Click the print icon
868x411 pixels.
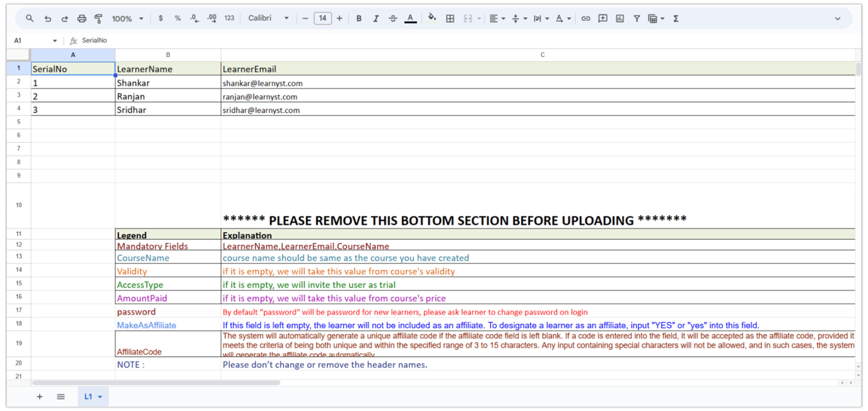tap(81, 18)
